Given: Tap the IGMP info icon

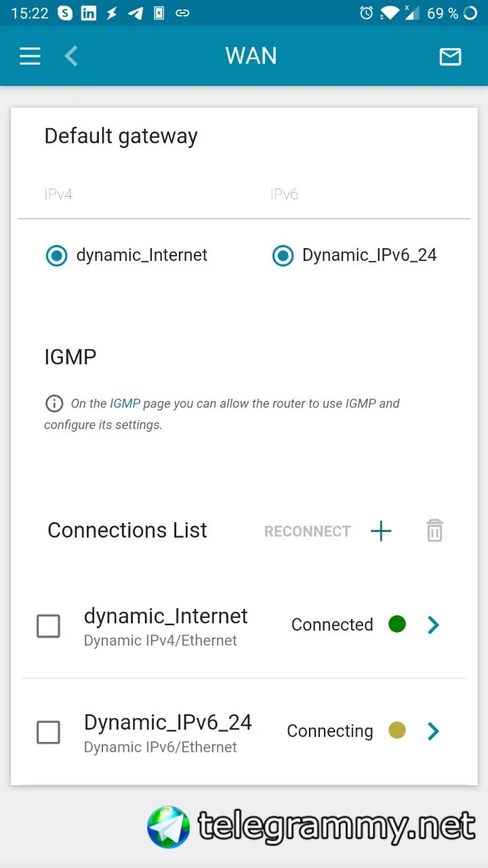Looking at the screenshot, I should pyautogui.click(x=54, y=403).
